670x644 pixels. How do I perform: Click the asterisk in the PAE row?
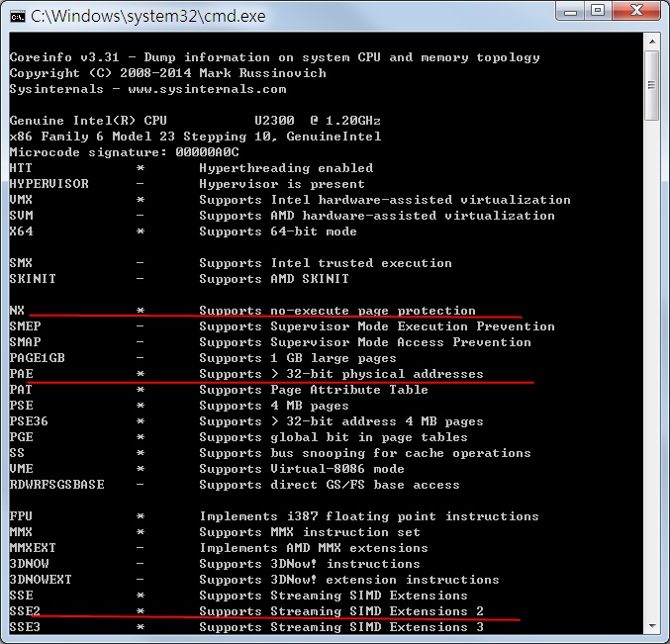(x=141, y=374)
